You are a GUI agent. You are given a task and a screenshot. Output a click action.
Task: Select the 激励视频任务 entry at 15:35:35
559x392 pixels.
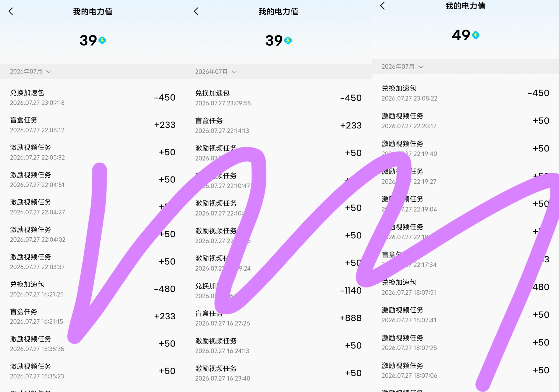(93, 344)
